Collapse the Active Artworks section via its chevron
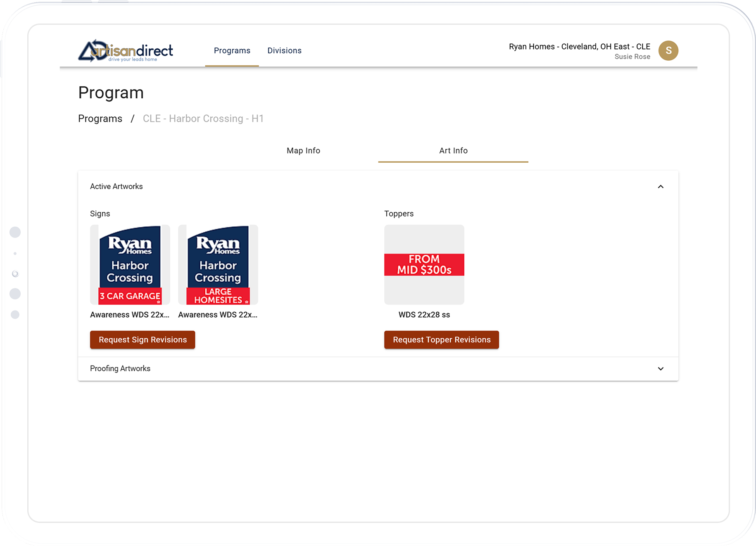Image resolution: width=756 pixels, height=546 pixels. click(x=661, y=186)
